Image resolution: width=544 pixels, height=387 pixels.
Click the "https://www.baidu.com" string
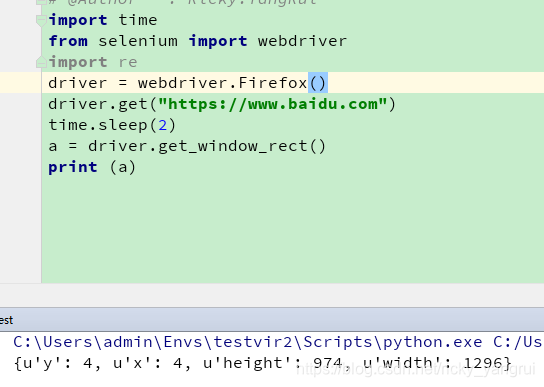tap(272, 104)
